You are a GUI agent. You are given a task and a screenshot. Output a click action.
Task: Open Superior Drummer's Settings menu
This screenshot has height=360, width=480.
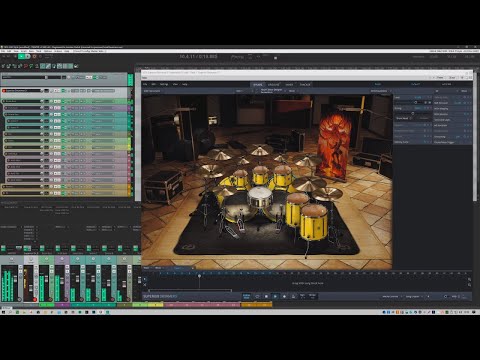(x=164, y=84)
